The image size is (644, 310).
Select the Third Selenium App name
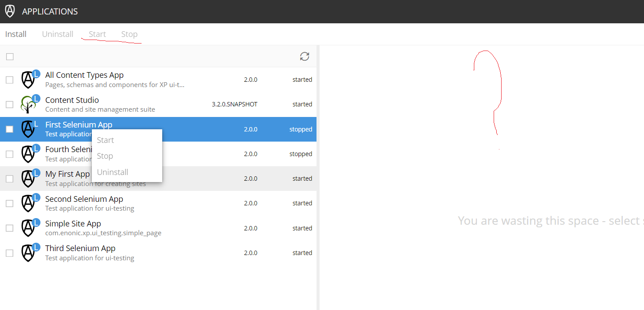coord(80,248)
